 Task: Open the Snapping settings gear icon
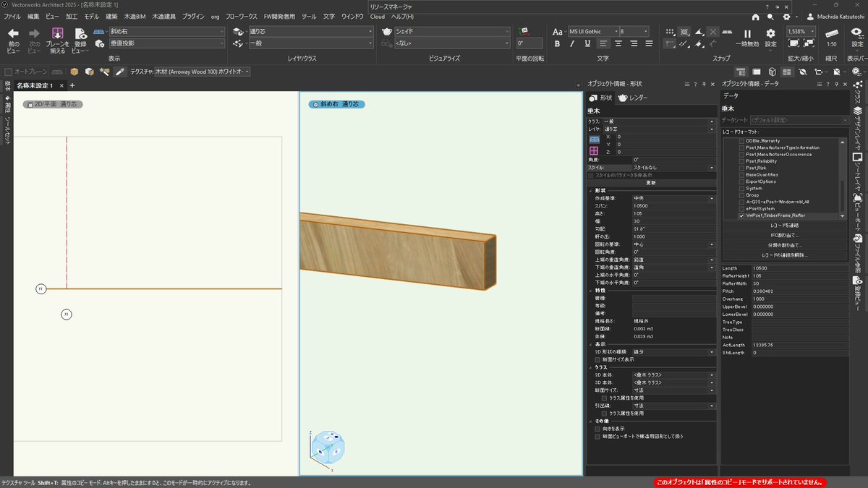point(770,32)
